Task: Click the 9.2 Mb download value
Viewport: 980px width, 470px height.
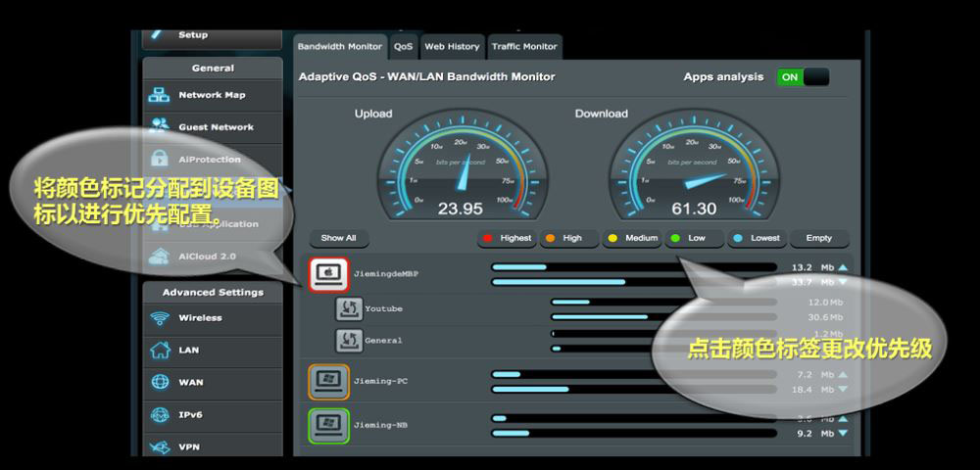Action: (x=816, y=433)
